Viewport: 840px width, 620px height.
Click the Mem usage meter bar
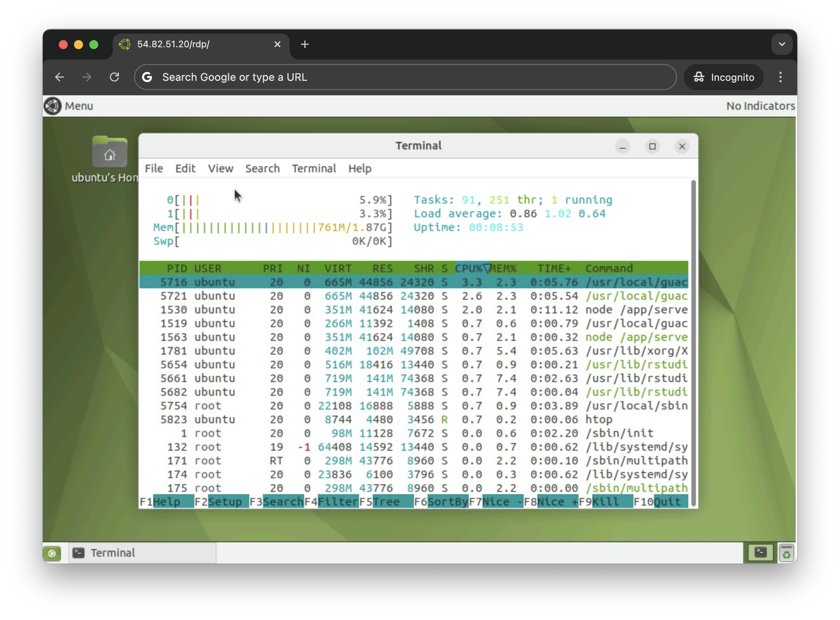click(273, 227)
